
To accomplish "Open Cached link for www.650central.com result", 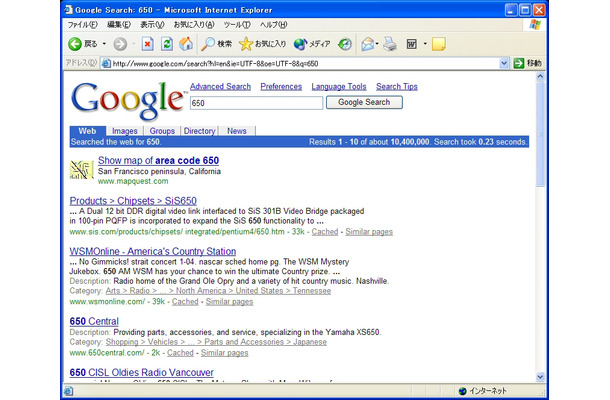I will tap(180, 353).
